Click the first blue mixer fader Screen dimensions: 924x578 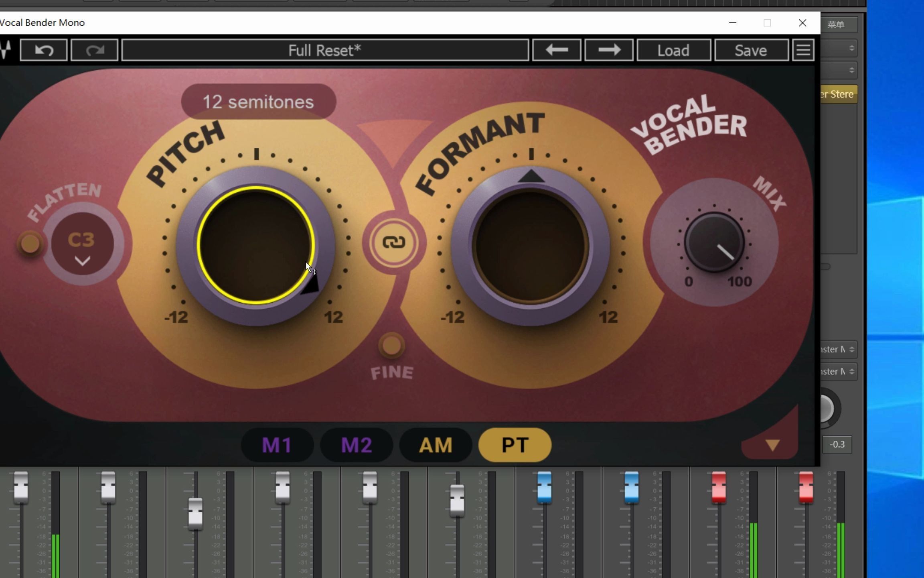[544, 487]
